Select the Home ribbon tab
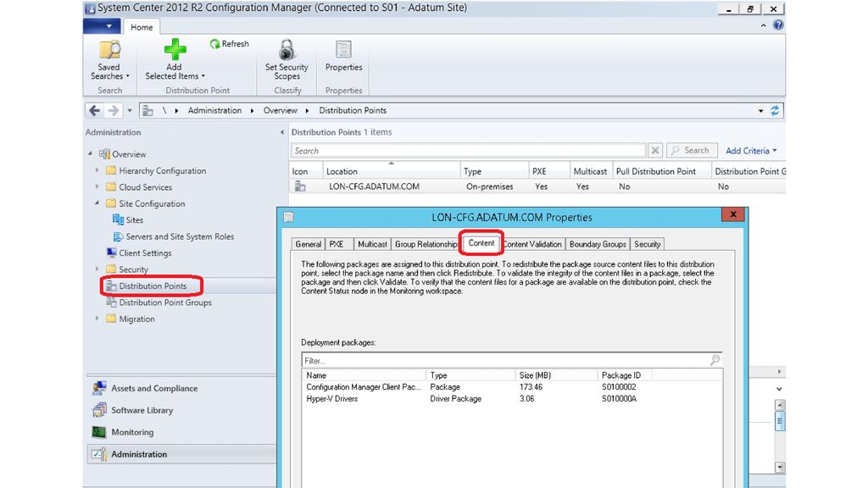Viewport: 868px width, 488px height. (x=142, y=26)
